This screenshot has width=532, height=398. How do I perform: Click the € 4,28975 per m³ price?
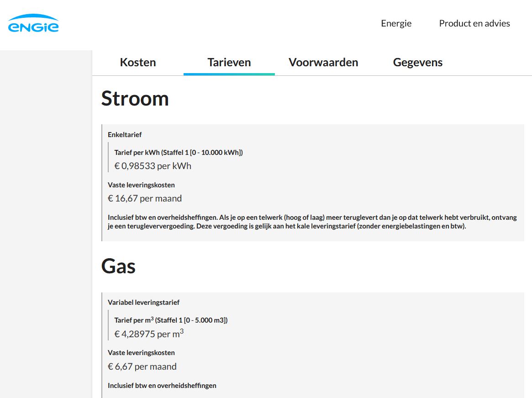click(149, 334)
